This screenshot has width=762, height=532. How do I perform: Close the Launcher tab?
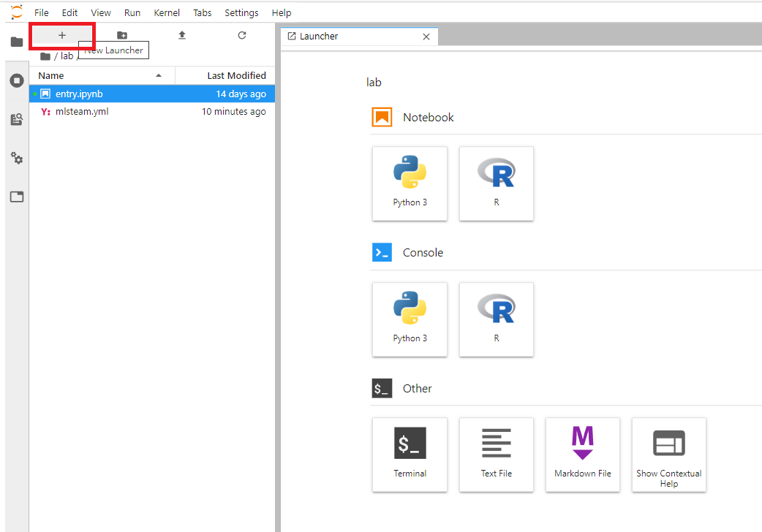tap(426, 37)
